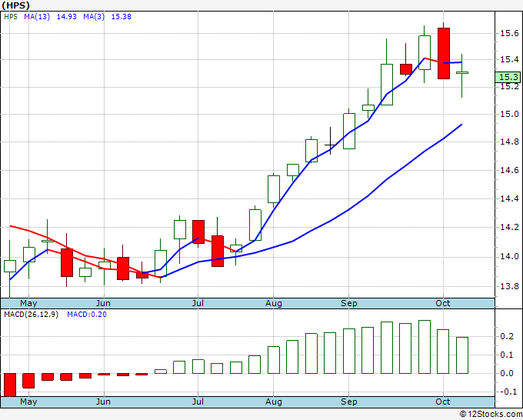This screenshot has height=420, width=523.
Task: Click the 15.6 price axis label
Action: point(509,33)
